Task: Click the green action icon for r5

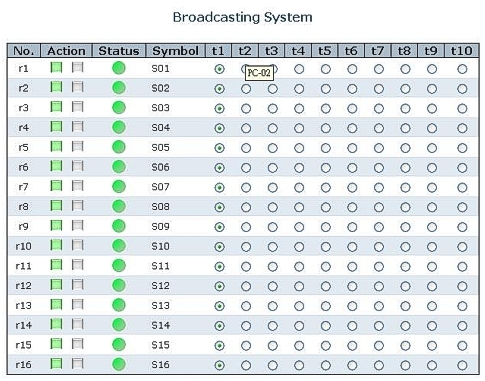Action: [x=56, y=147]
